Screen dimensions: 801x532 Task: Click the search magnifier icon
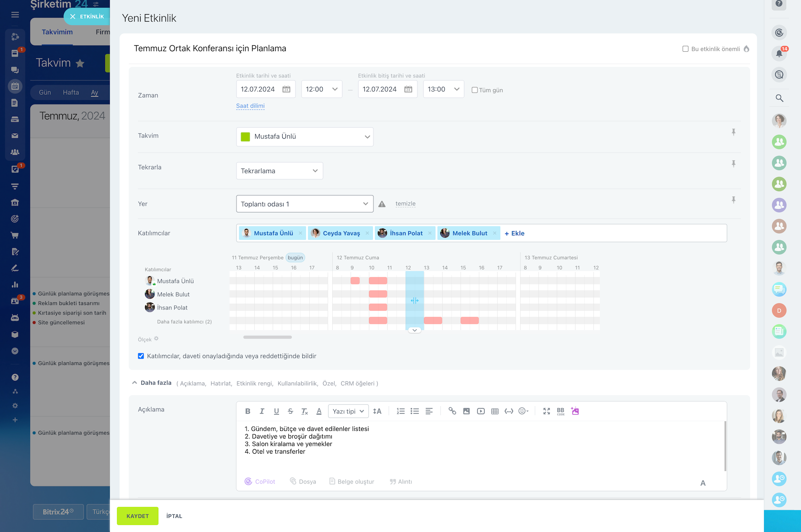(779, 98)
